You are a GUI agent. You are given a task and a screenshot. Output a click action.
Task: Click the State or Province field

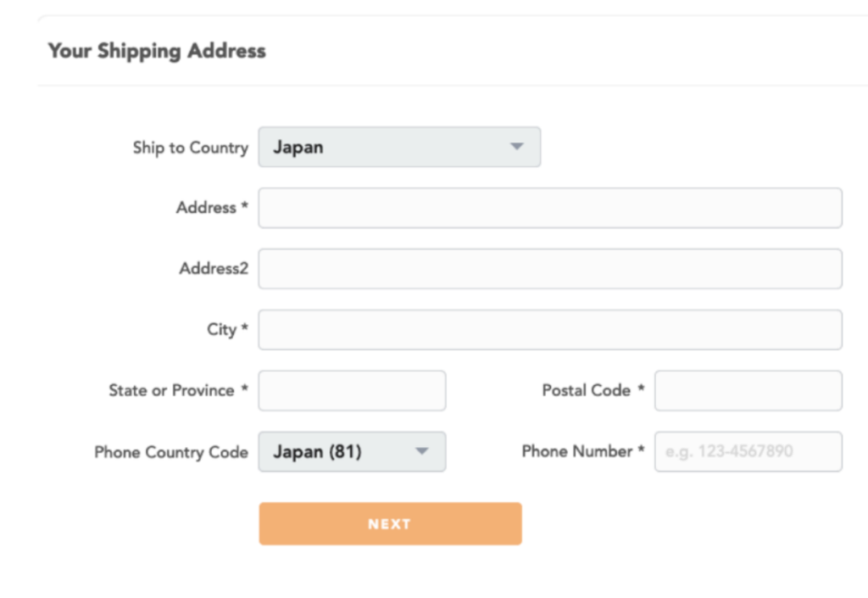coord(352,391)
